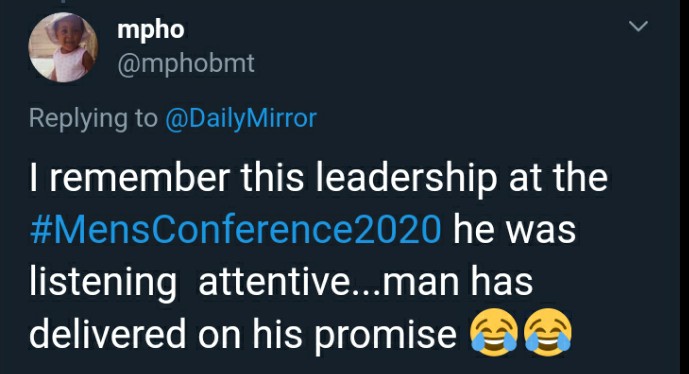Open the @mphobmt handle profile

(x=185, y=64)
